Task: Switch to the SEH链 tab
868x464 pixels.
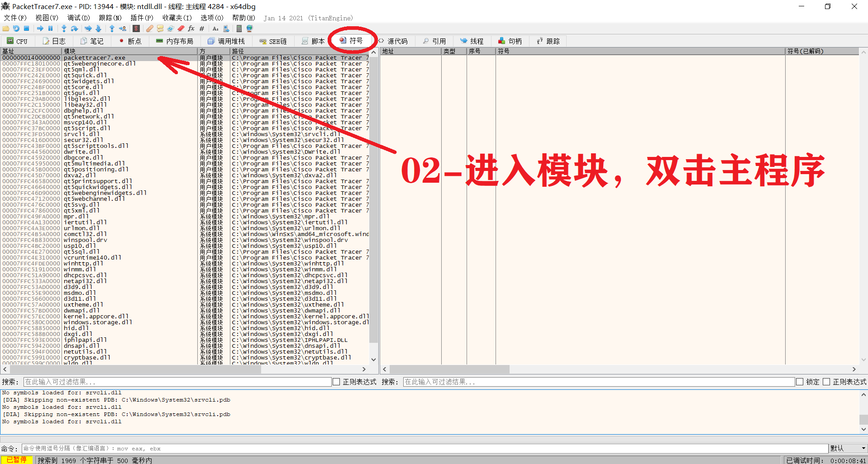Action: click(x=273, y=41)
